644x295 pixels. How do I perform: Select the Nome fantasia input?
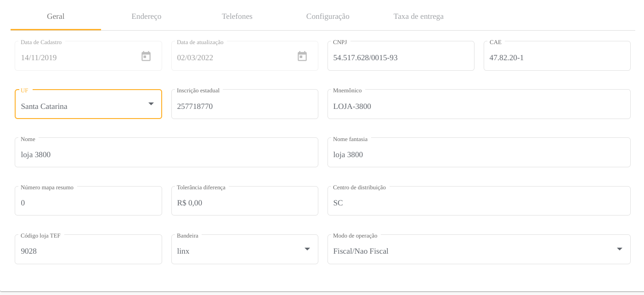click(479, 155)
